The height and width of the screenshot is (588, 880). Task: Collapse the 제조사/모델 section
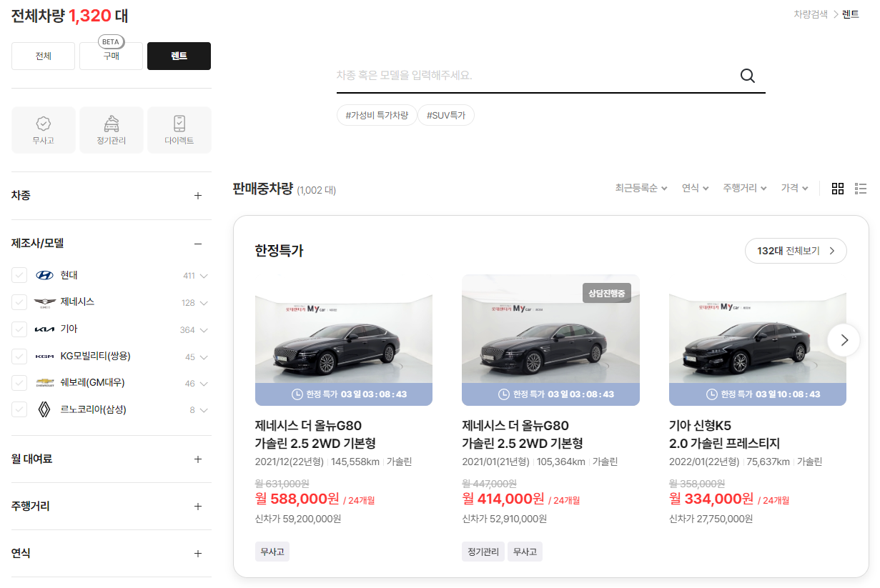(x=198, y=244)
